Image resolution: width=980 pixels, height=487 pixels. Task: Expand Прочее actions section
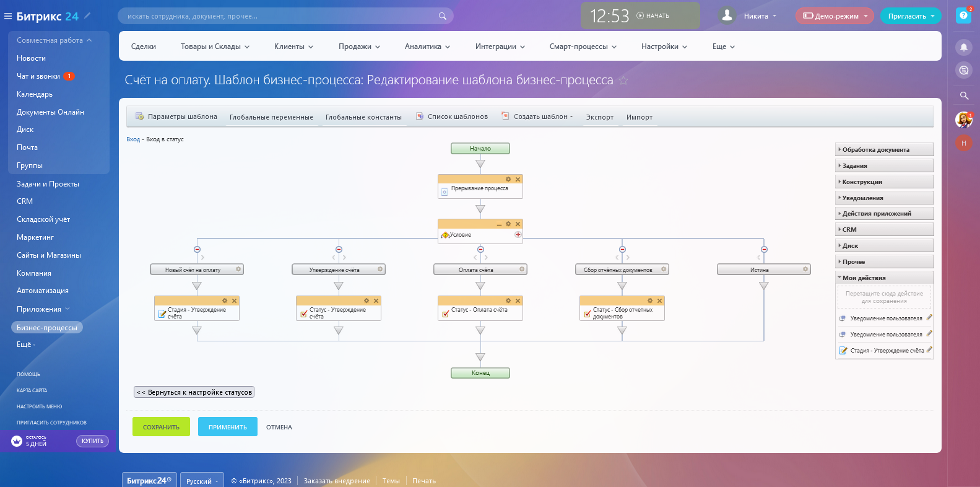click(884, 262)
